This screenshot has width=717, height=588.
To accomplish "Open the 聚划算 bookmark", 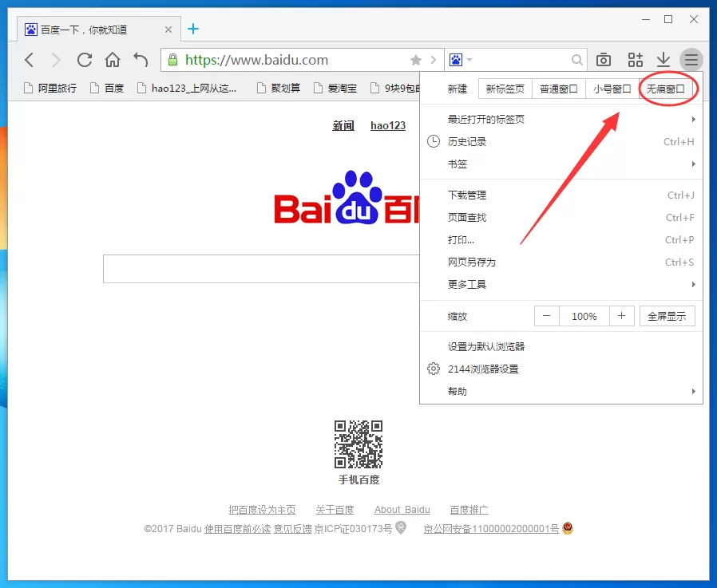I will tap(279, 88).
